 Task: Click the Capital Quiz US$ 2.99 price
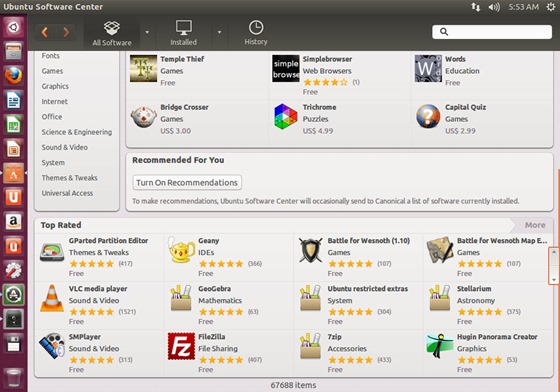pyautogui.click(x=460, y=131)
